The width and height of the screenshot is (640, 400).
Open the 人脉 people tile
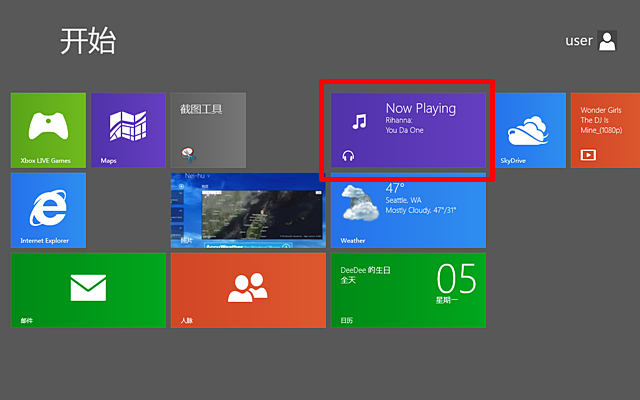(248, 290)
